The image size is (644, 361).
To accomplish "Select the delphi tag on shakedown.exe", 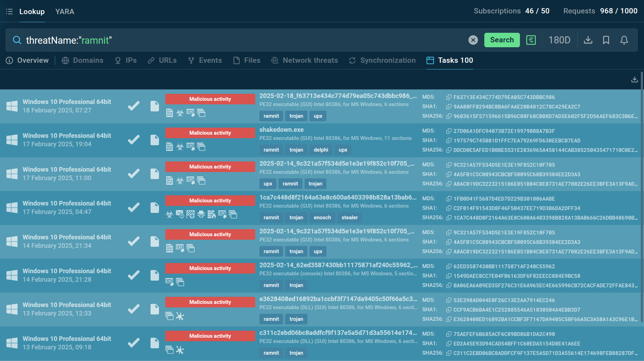I will pyautogui.click(x=321, y=150).
